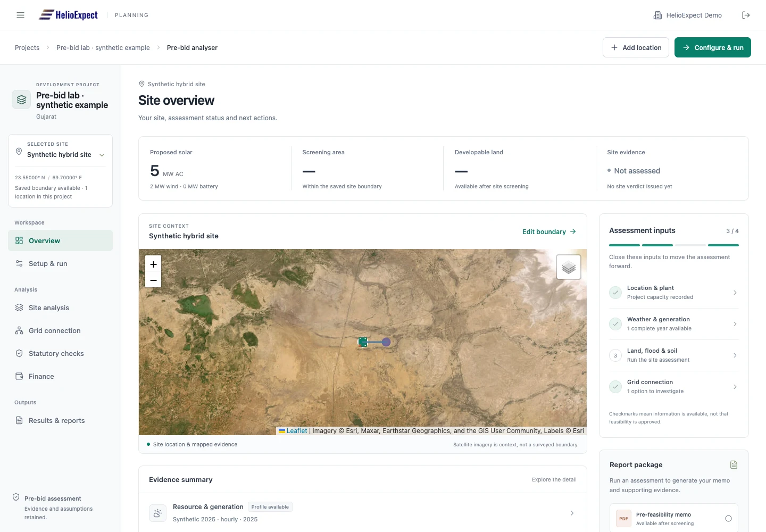Expand the Weather & generation row chevron
766x532 pixels.
coord(735,324)
